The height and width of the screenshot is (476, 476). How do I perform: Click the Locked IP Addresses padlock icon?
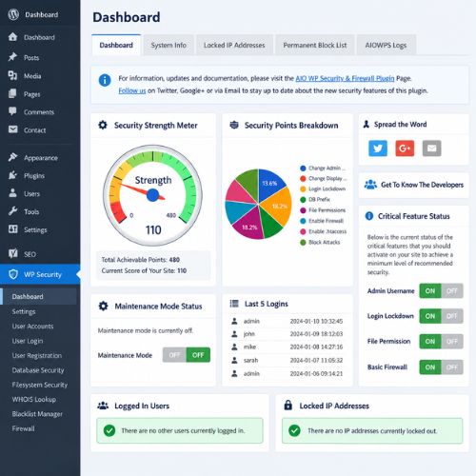click(288, 405)
